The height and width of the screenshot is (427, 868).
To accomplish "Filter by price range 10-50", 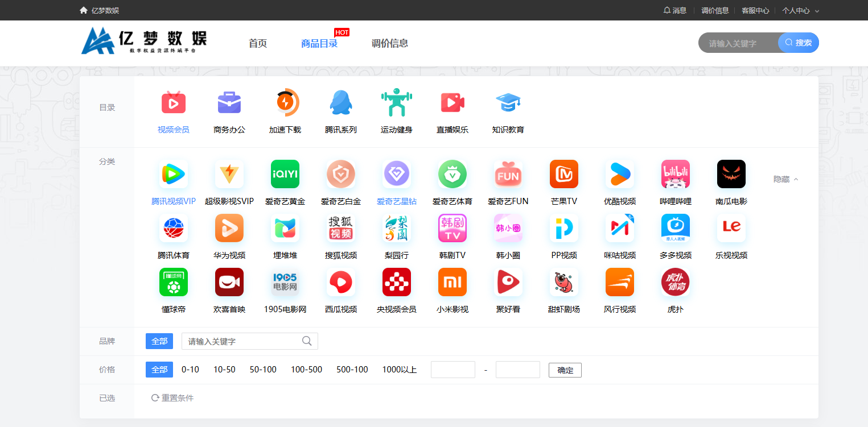I will click(224, 370).
